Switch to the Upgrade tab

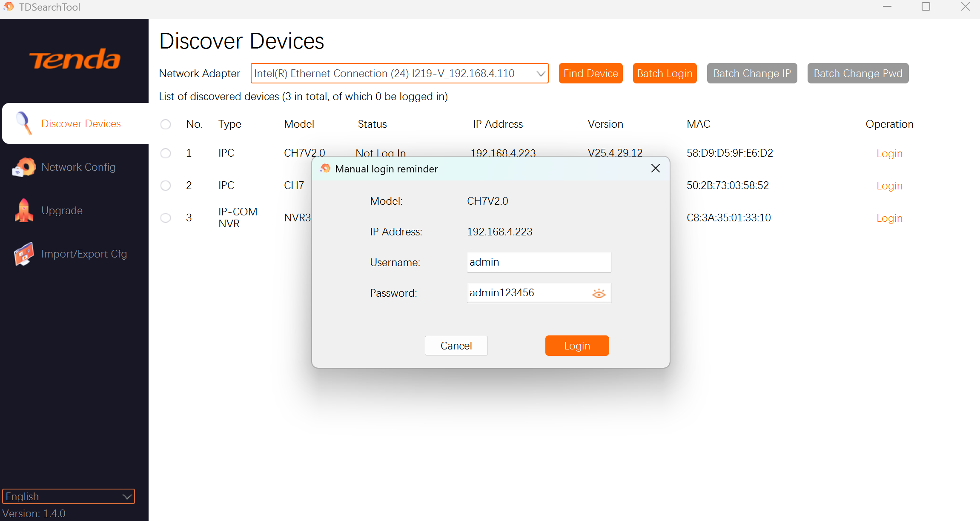pos(62,211)
